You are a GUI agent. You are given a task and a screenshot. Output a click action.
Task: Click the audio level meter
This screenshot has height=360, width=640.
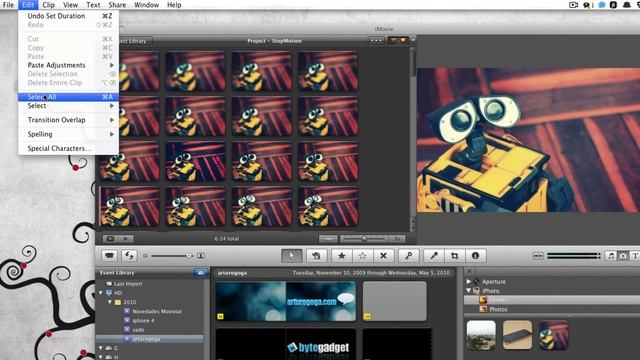tap(573, 256)
